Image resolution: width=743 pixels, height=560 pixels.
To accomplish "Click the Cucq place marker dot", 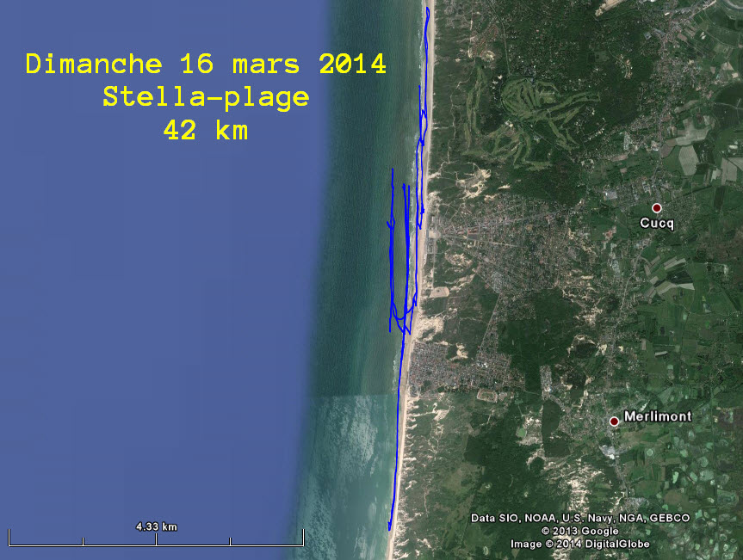I will [656, 208].
